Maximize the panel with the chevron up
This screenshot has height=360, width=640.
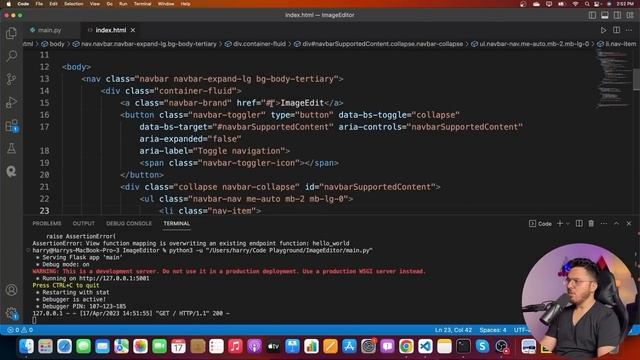tap(616, 223)
